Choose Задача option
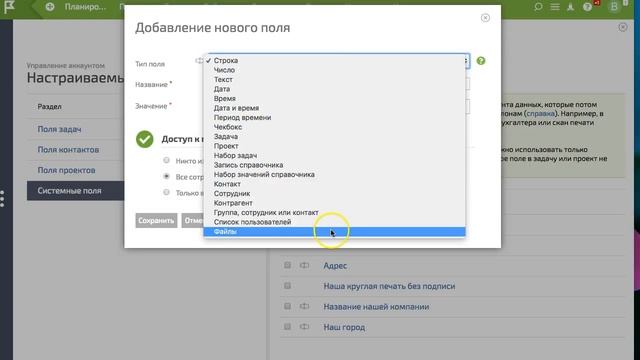This screenshot has height=360, width=640. click(x=334, y=136)
